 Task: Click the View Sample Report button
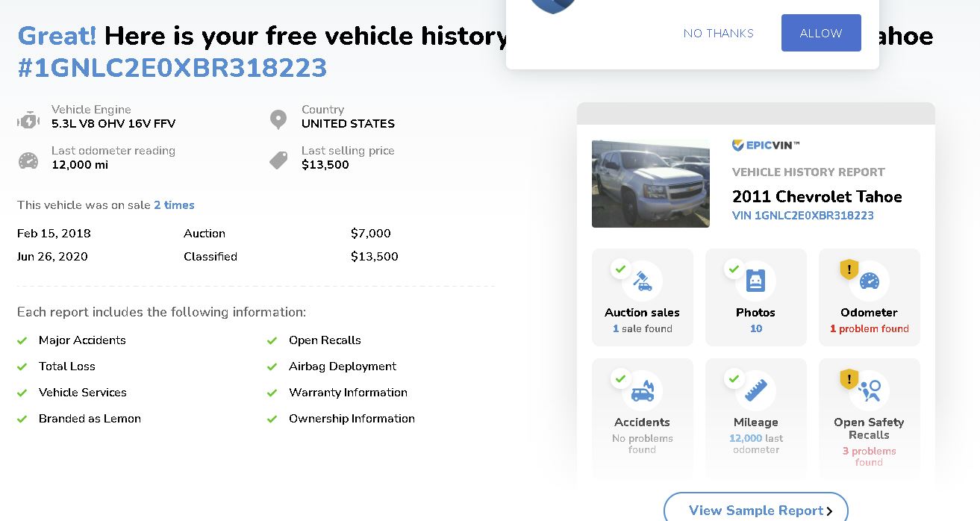click(756, 510)
